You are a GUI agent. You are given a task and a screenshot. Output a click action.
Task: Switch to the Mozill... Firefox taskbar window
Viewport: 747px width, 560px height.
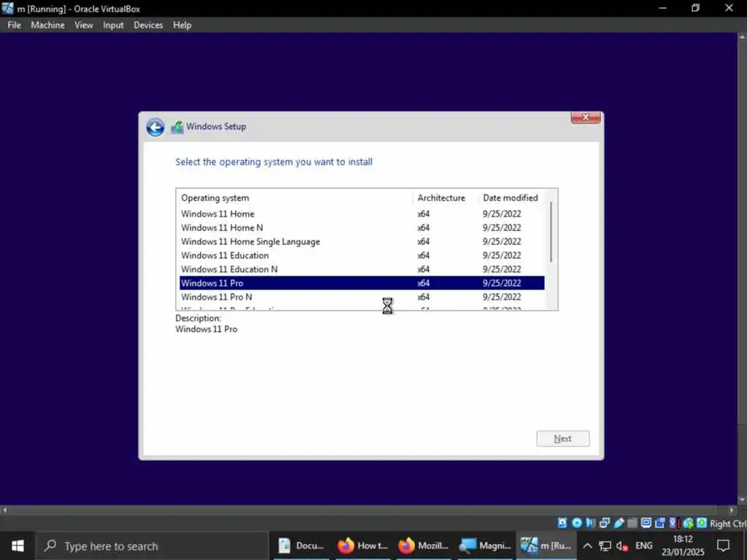coord(424,545)
